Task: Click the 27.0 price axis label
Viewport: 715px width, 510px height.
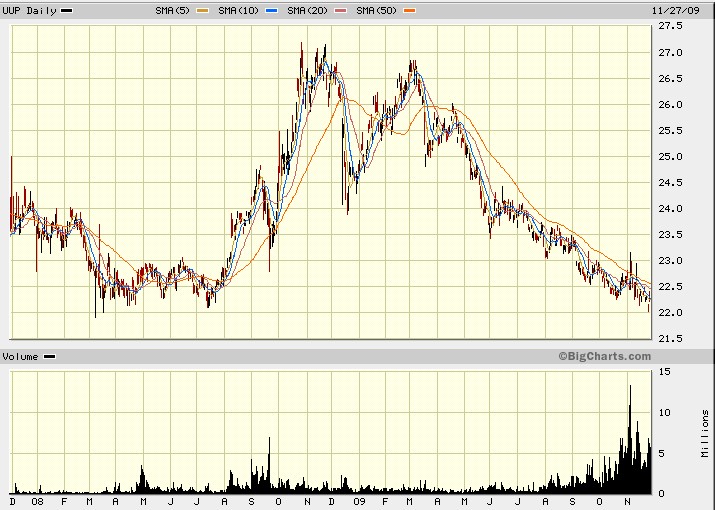Action: click(x=671, y=53)
